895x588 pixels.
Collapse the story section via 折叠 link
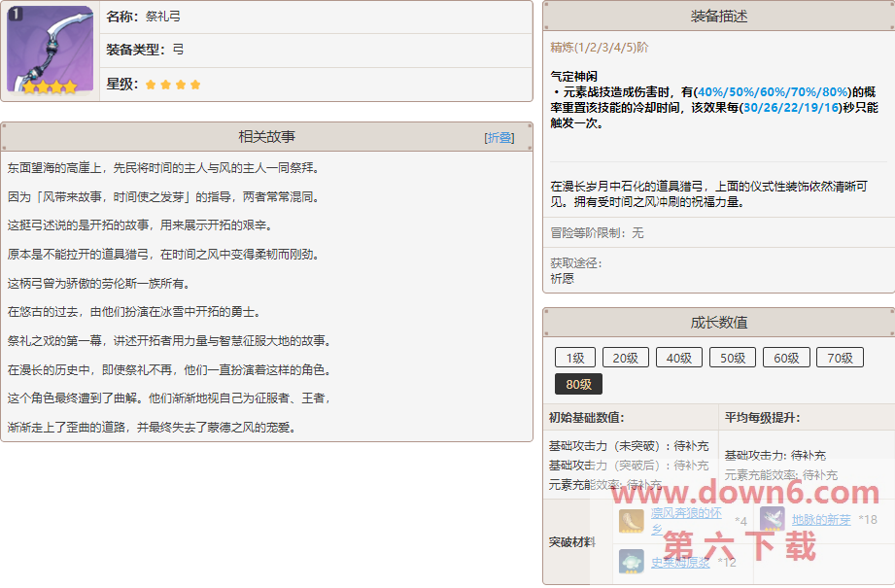coord(499,138)
